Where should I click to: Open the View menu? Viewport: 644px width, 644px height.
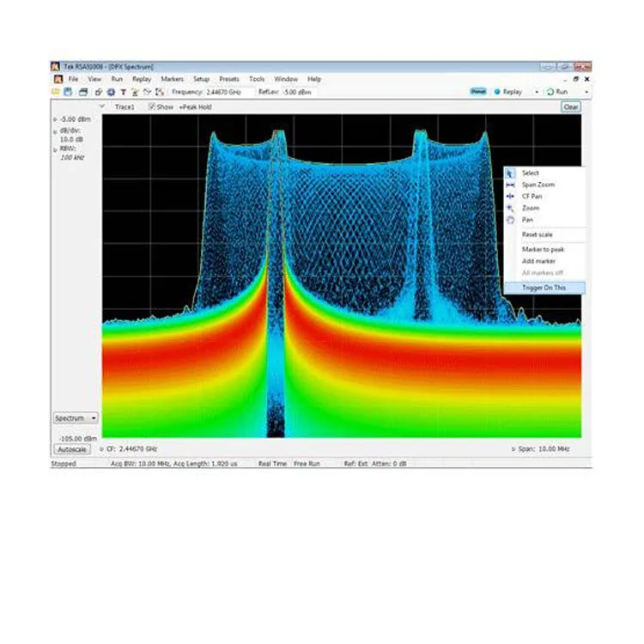click(x=94, y=79)
